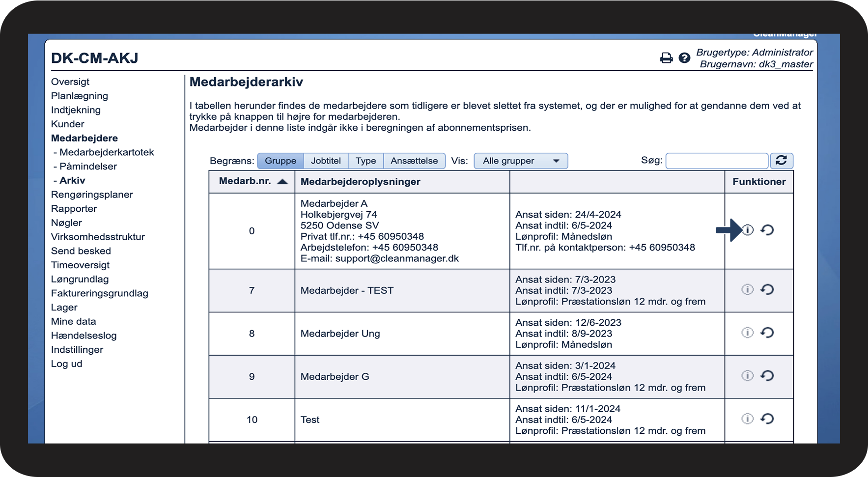
Task: Click the Log ud link
Action: pyautogui.click(x=67, y=364)
